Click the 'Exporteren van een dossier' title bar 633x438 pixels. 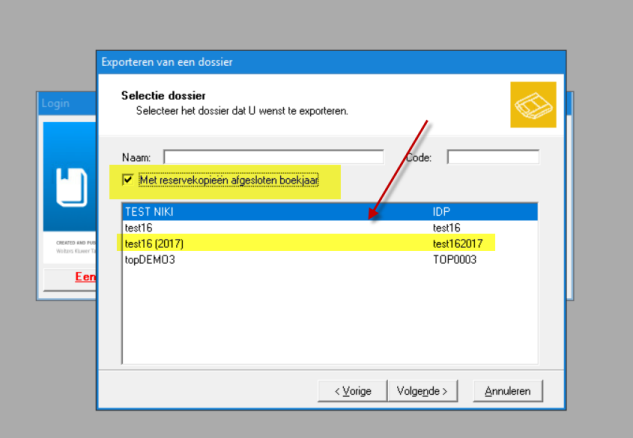(x=330, y=62)
